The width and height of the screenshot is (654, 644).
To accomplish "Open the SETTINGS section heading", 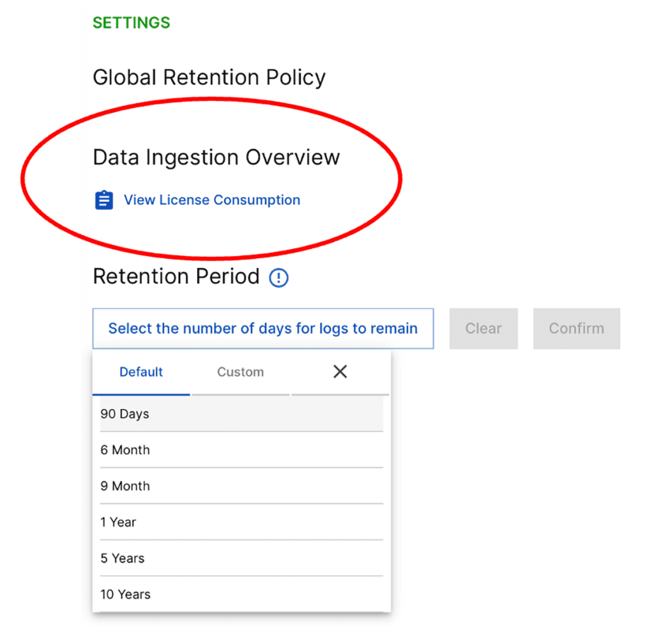I will tap(131, 22).
